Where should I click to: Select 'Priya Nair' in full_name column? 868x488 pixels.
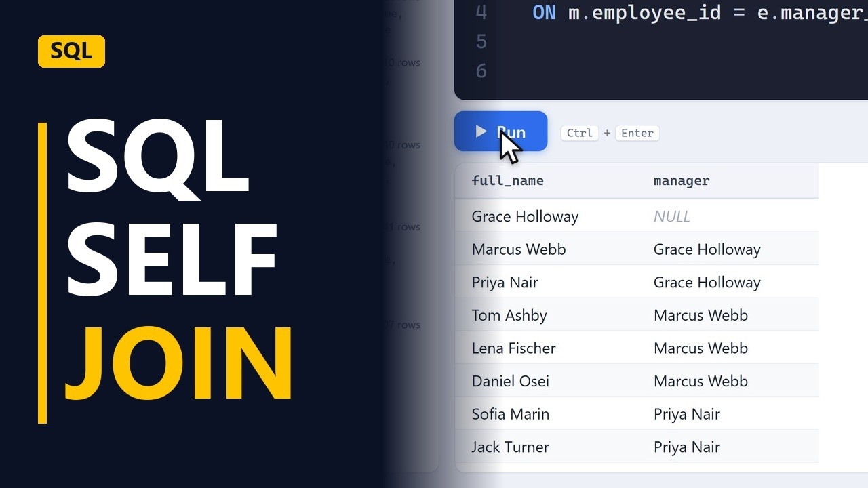pyautogui.click(x=505, y=283)
